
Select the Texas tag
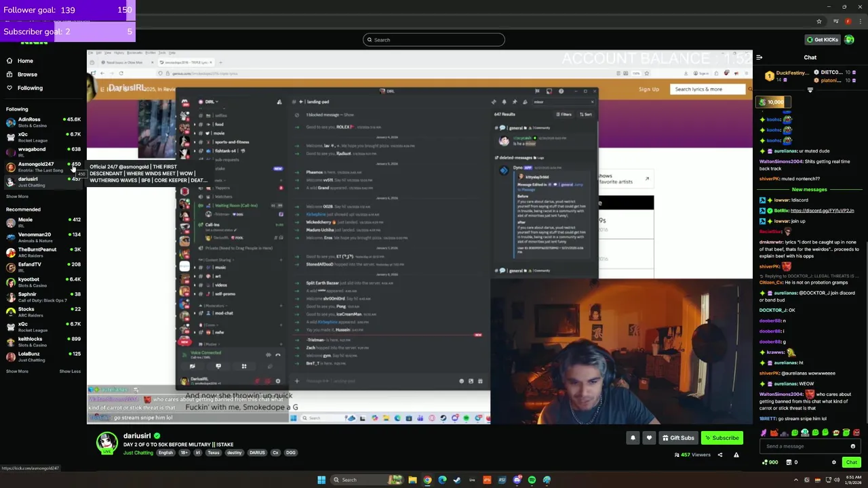(x=214, y=453)
